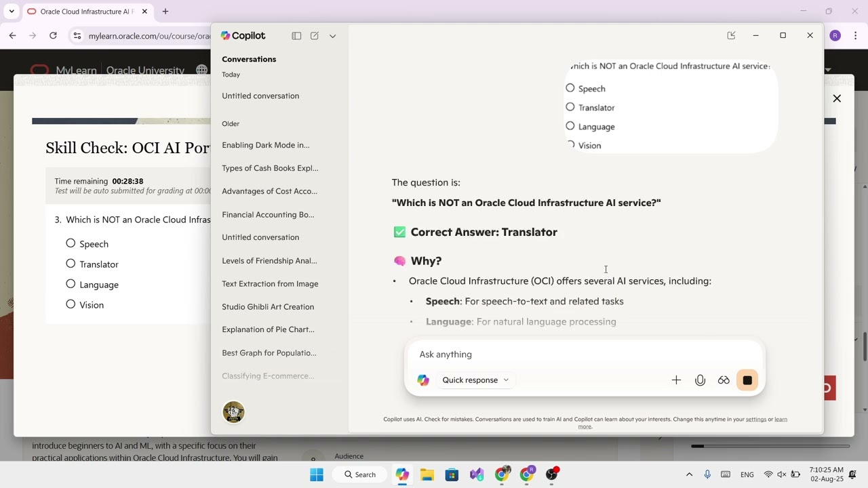868x488 pixels.
Task: Open a new Chrome tab with plus button
Action: coord(165,12)
